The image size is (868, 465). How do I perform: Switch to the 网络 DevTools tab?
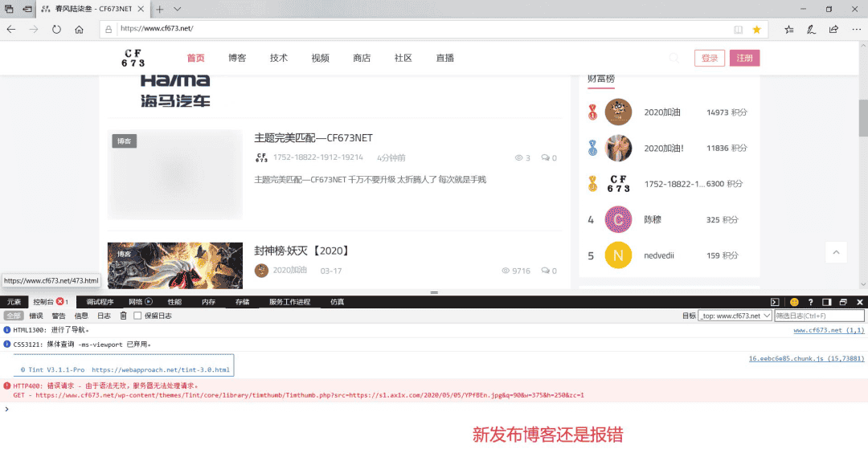[x=137, y=301]
